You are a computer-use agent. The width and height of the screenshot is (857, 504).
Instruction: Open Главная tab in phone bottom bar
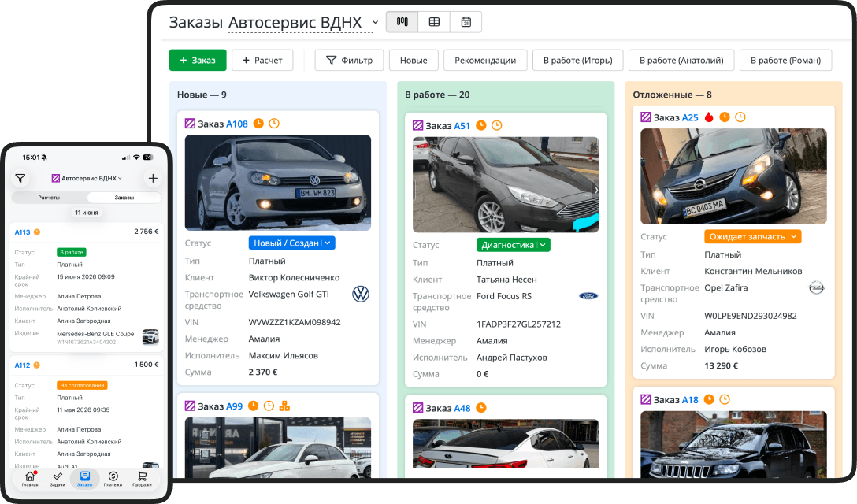pos(30,479)
